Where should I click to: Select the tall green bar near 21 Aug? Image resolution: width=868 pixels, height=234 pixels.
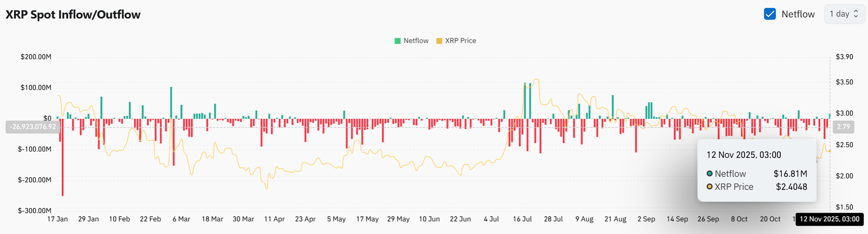pyautogui.click(x=613, y=107)
